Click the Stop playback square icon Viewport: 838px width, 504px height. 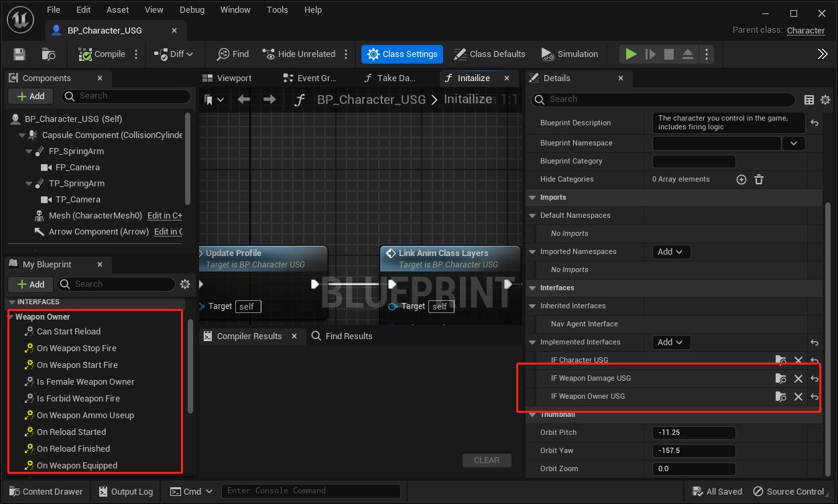coord(669,54)
